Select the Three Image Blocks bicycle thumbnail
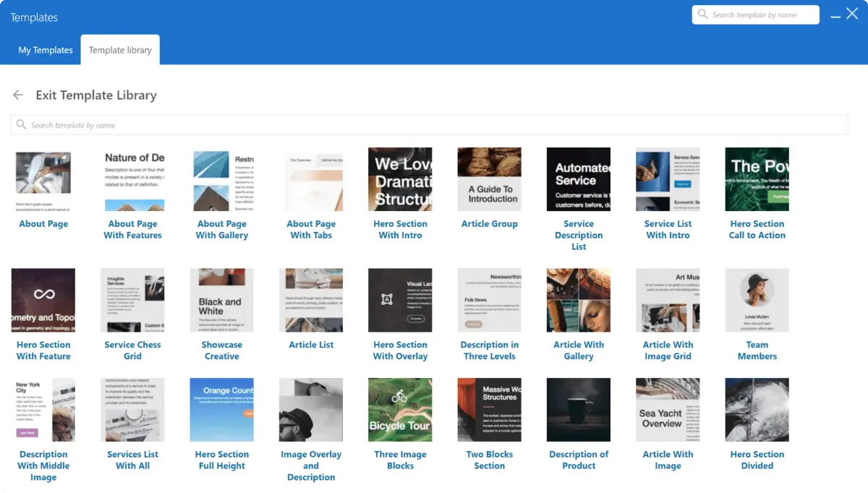The width and height of the screenshot is (868, 493). [400, 409]
